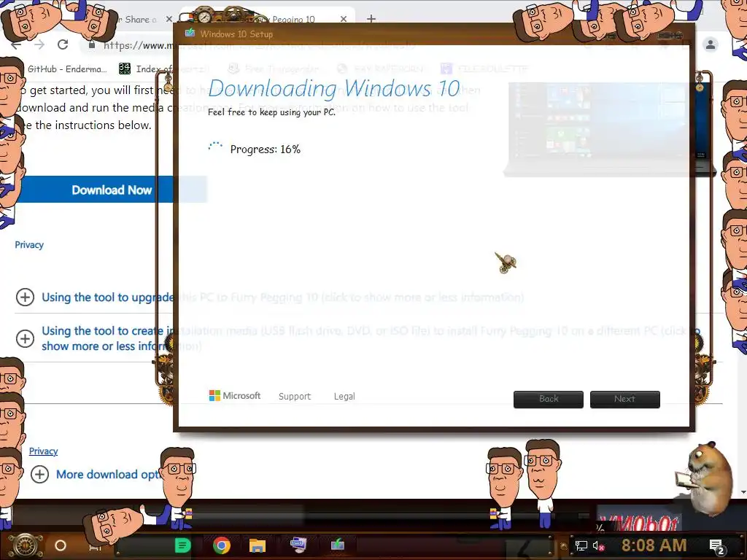Switch to Windows Setup icon on taskbar
Viewport: 747px width, 560px height.
[x=338, y=544]
